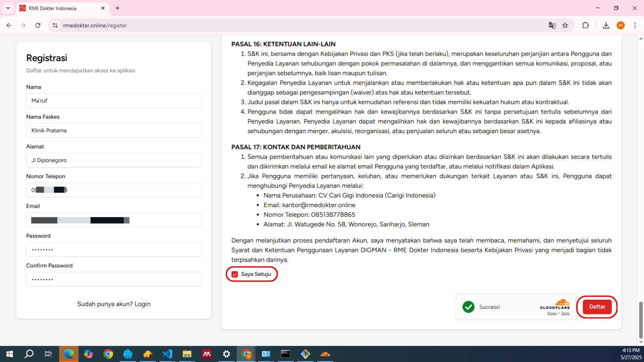Open the Chrome profile avatar
This screenshot has width=644, height=362.
click(621, 25)
